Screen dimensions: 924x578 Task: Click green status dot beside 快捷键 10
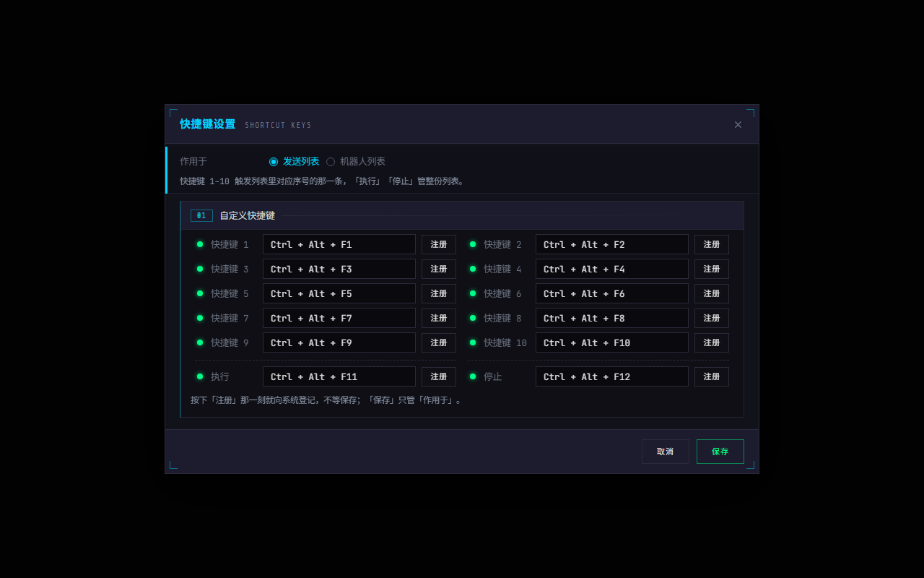473,342
